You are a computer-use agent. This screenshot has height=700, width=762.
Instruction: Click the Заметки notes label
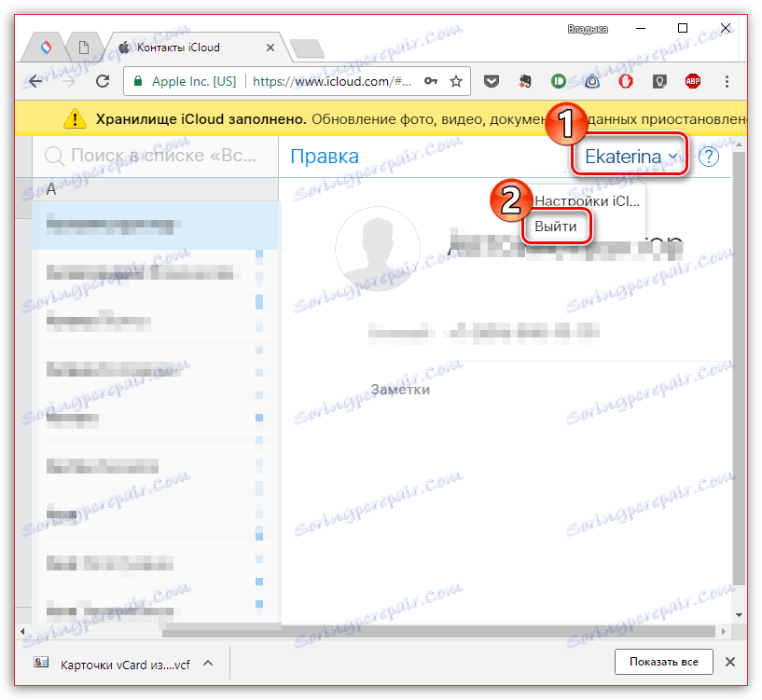click(400, 390)
